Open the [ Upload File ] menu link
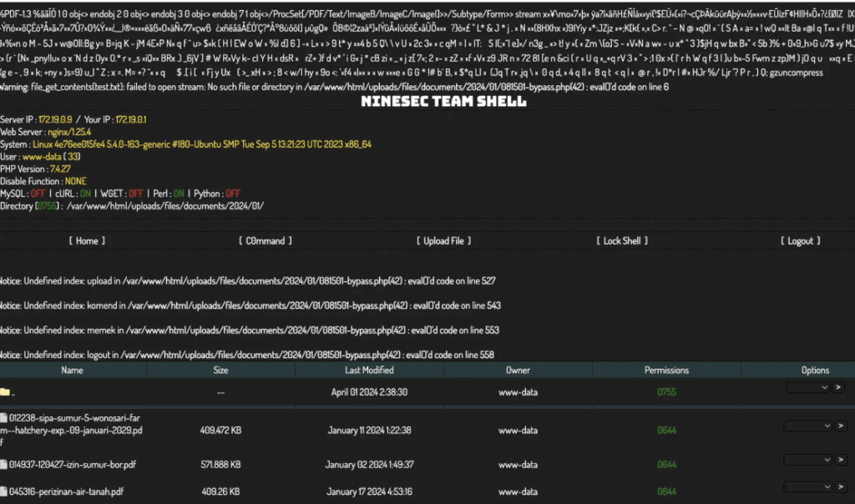This screenshot has width=855, height=504. pyautogui.click(x=444, y=241)
